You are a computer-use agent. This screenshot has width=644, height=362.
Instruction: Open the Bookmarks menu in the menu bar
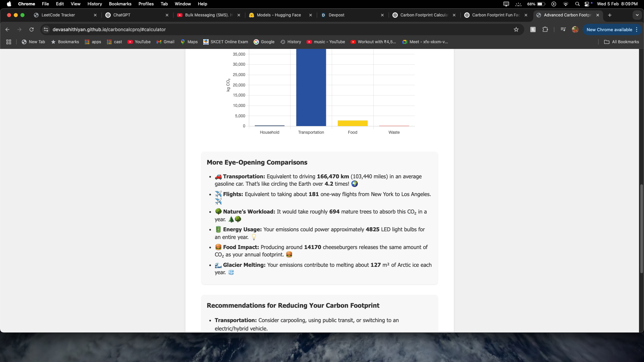pyautogui.click(x=120, y=4)
